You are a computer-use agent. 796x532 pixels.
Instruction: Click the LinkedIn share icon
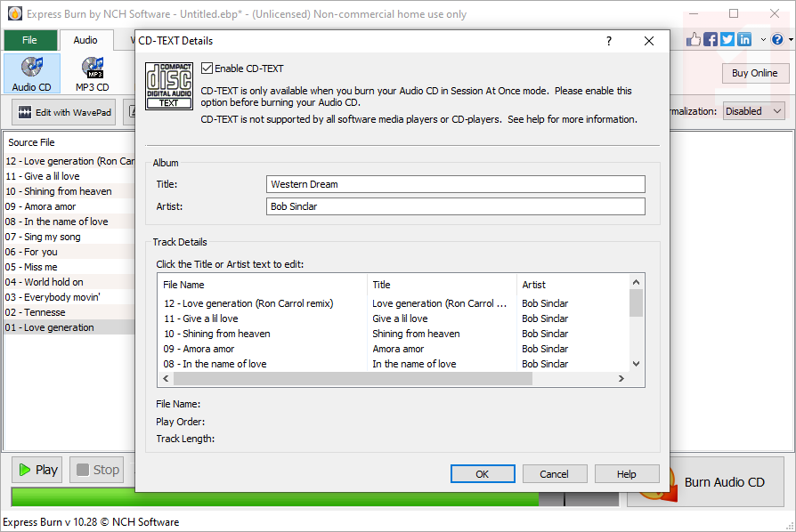[x=744, y=39]
